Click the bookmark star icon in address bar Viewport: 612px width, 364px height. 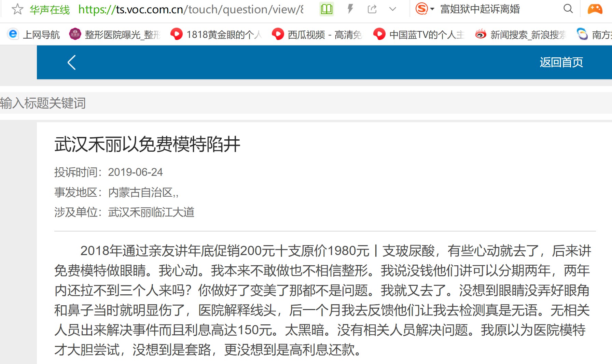pyautogui.click(x=17, y=9)
